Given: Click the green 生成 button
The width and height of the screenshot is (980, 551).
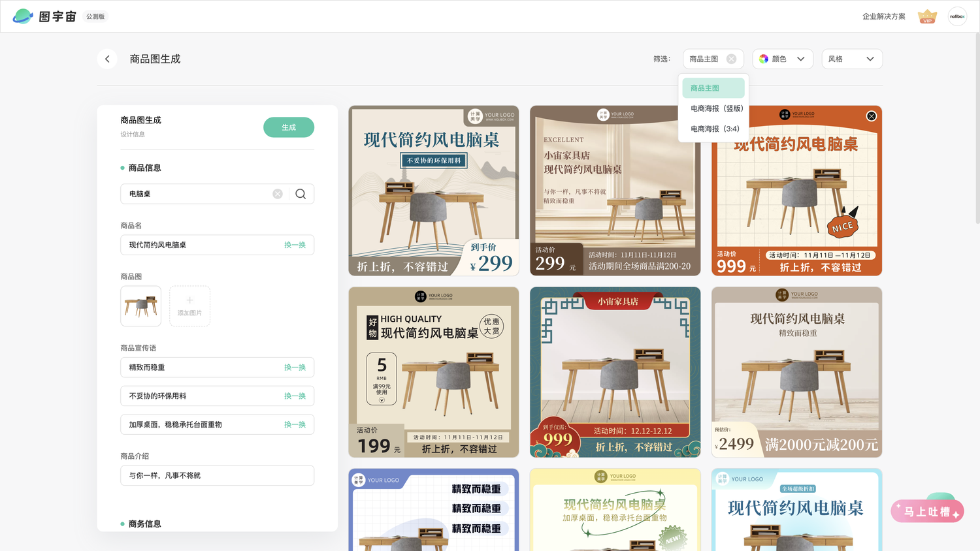Looking at the screenshot, I should pos(289,127).
